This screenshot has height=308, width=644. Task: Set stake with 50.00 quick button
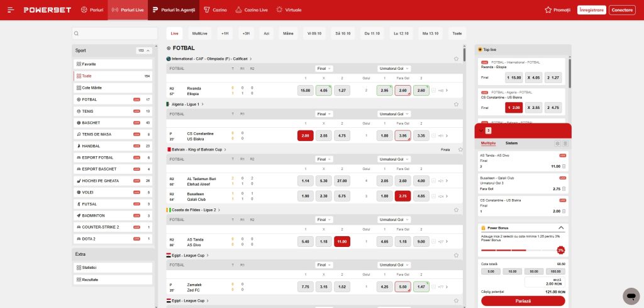click(533, 271)
